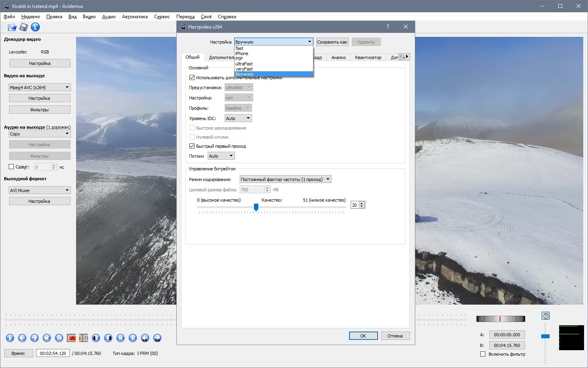The height and width of the screenshot is (368, 588).
Task: Click the quality slider handle
Action: pos(256,207)
